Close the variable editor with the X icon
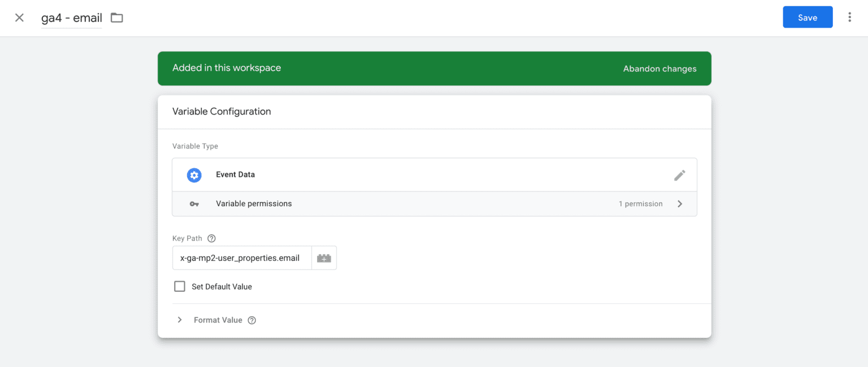This screenshot has width=868, height=367. click(x=19, y=18)
